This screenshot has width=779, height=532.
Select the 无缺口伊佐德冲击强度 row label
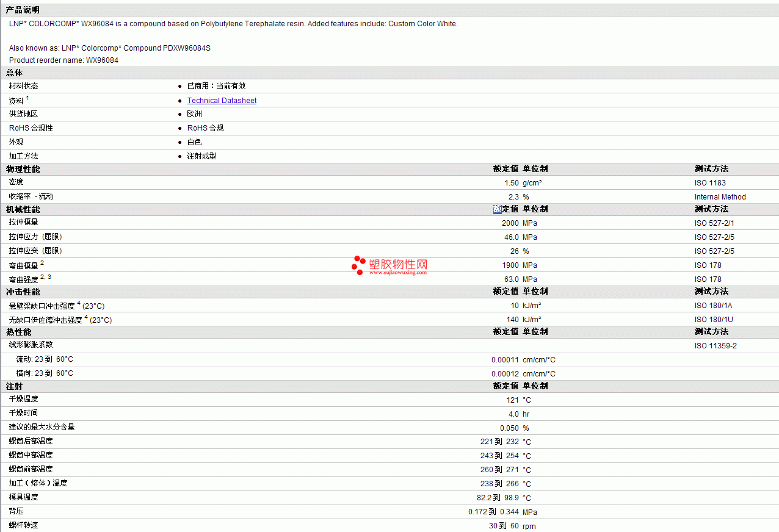click(x=46, y=320)
